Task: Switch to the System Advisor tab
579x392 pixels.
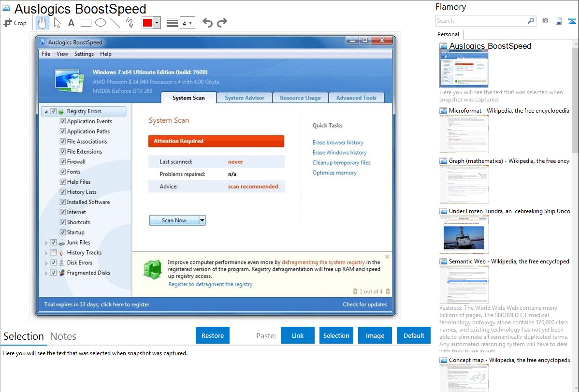Action: [245, 98]
